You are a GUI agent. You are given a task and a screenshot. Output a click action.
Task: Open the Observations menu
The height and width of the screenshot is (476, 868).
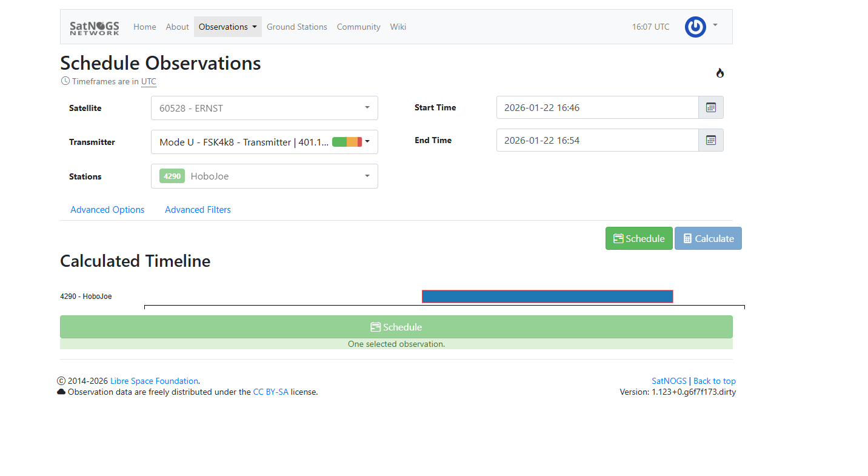227,27
